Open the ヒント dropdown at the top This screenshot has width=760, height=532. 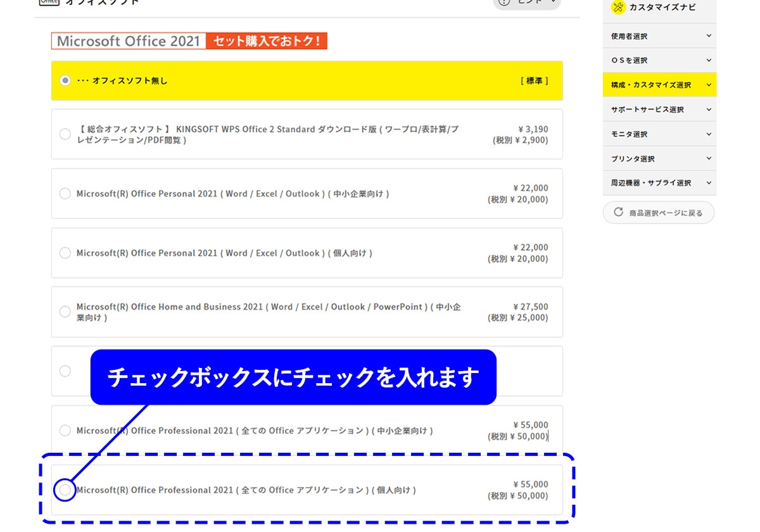point(527,3)
